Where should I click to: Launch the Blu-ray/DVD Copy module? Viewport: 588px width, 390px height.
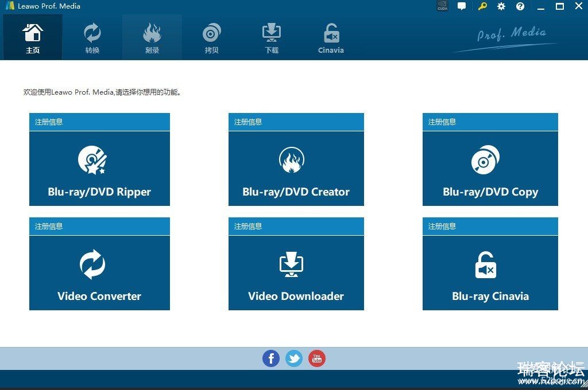[x=490, y=169]
